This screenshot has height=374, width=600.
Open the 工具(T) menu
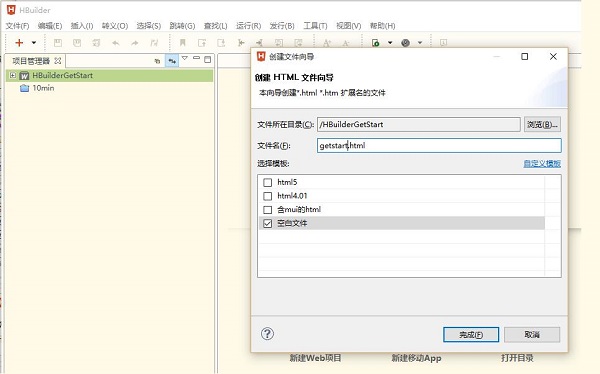coord(315,26)
